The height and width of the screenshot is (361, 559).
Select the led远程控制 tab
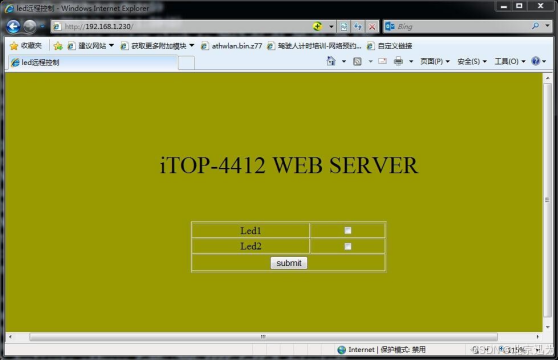point(93,63)
